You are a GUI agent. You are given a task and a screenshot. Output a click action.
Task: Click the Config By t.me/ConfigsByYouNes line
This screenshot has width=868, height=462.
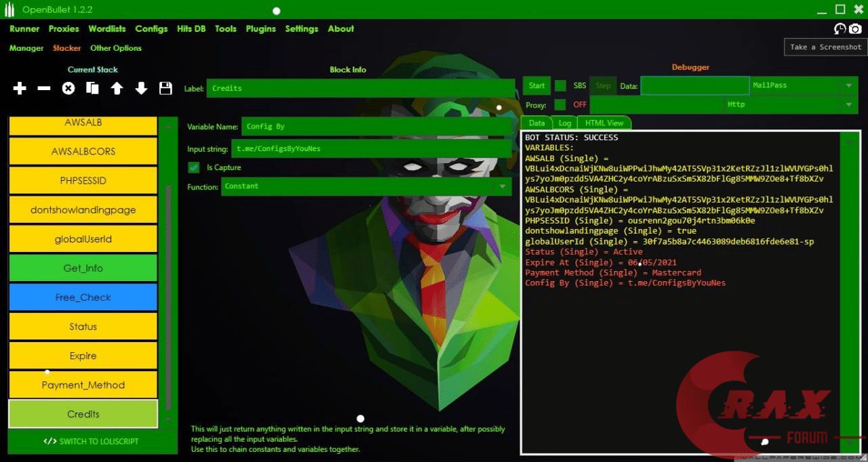pos(625,282)
